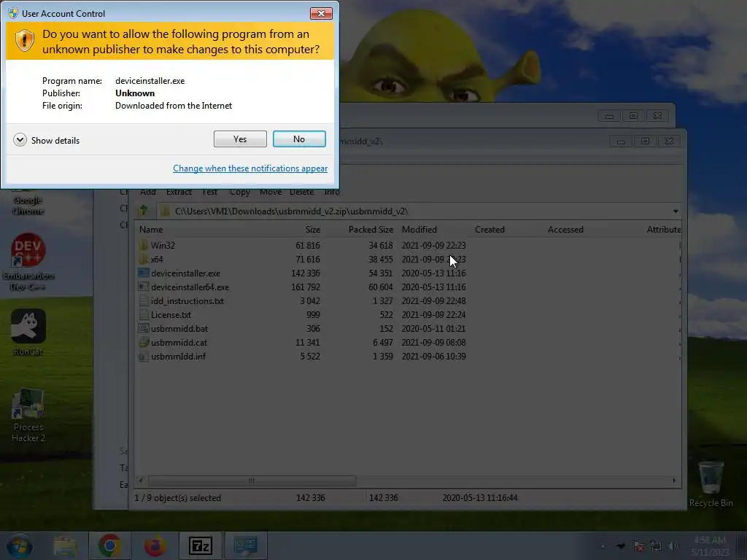Click Yes in User Account Control dialog
The image size is (747, 560).
pyautogui.click(x=240, y=139)
